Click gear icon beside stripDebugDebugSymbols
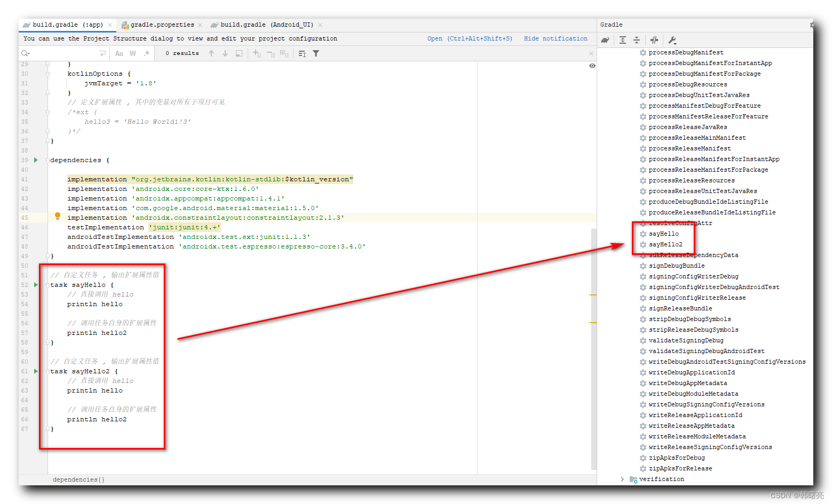This screenshot has width=832, height=504. (643, 319)
